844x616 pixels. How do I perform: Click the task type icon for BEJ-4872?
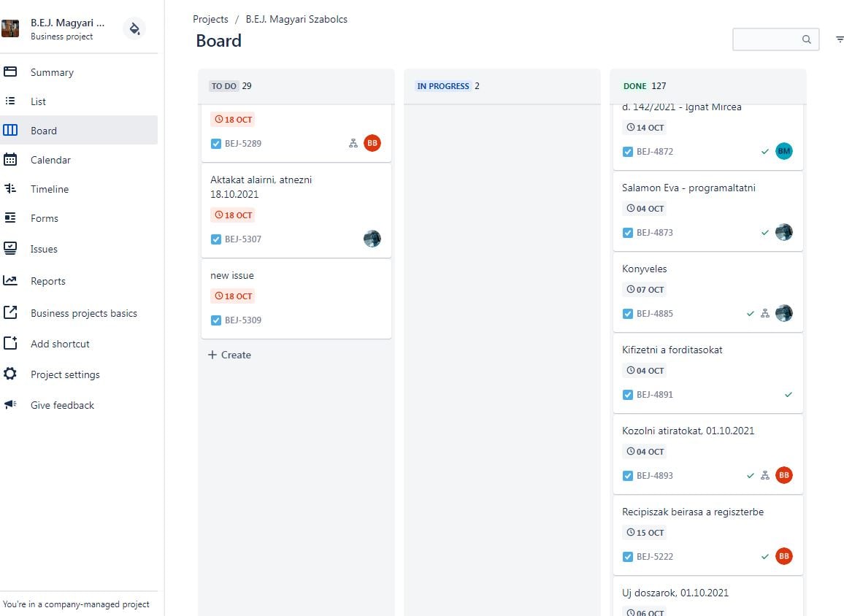pyautogui.click(x=628, y=152)
